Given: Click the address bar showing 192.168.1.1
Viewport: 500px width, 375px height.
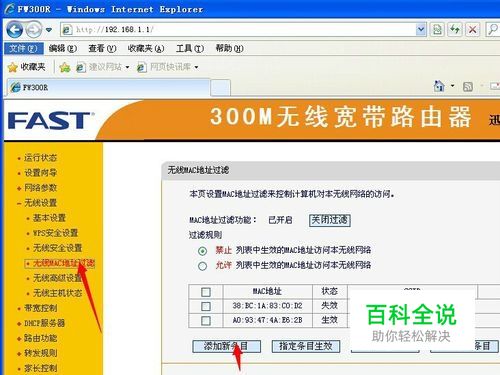Looking at the screenshot, I should tap(238, 30).
